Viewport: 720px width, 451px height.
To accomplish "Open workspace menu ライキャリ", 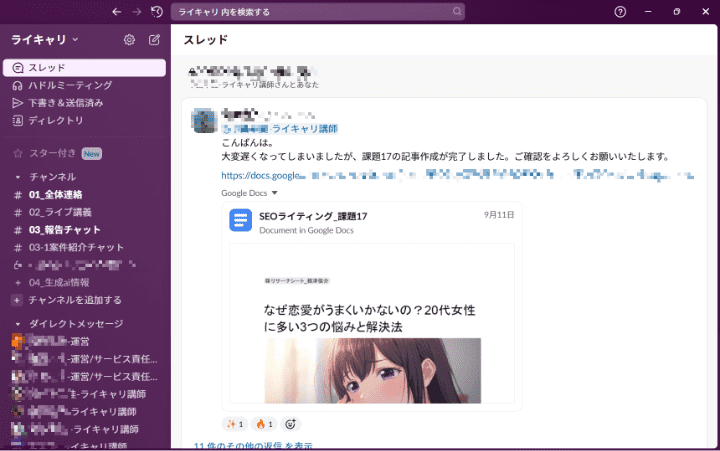I will (x=45, y=40).
